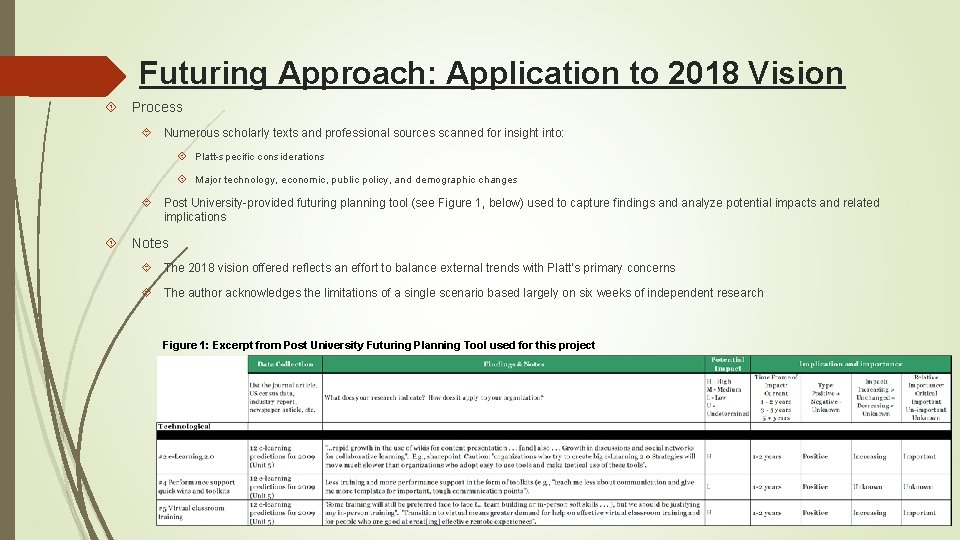Click the "Numerous scholarly texts and professional sources" line
Viewport: 960px width, 540px height.
coord(364,133)
